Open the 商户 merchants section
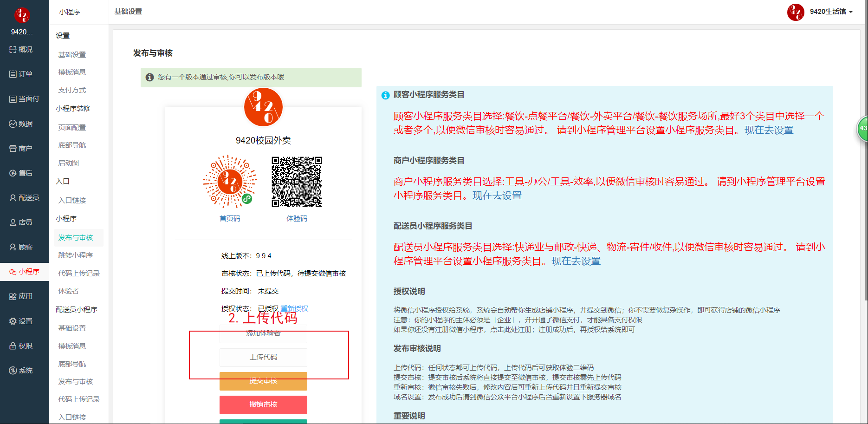 point(21,149)
